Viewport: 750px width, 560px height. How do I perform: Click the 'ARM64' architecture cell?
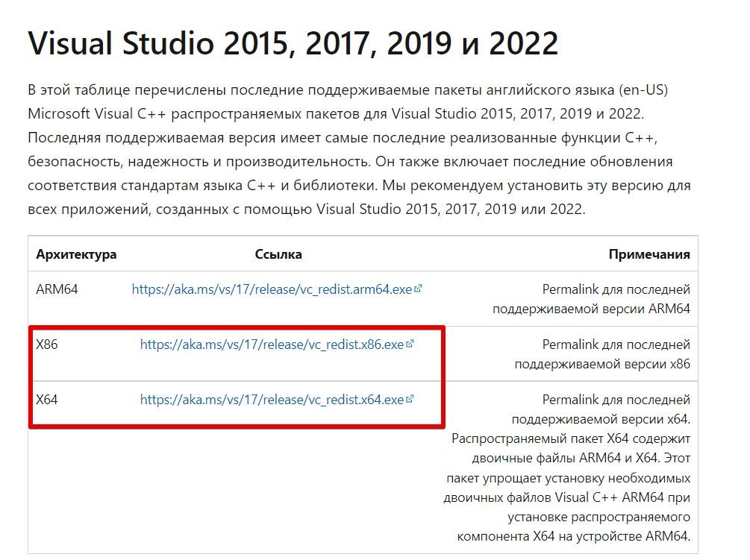pos(57,289)
